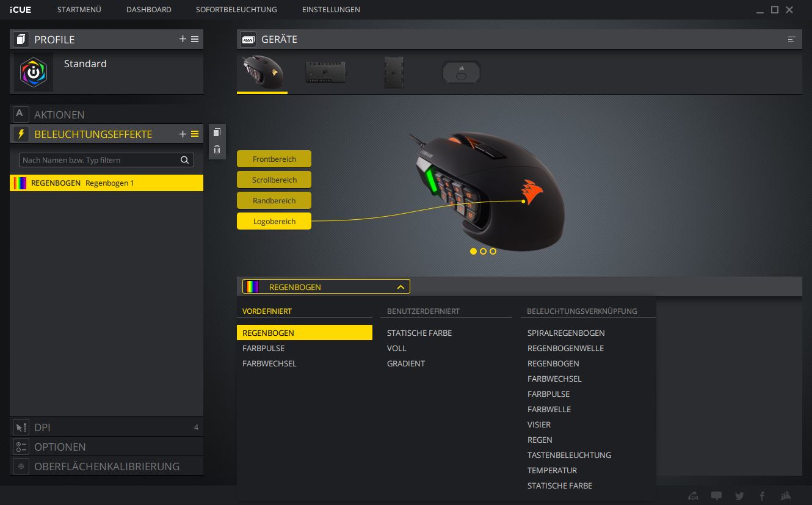Screen dimensions: 812x505
Task: Click the rainbow icon in effect dropdown
Action: click(x=251, y=286)
